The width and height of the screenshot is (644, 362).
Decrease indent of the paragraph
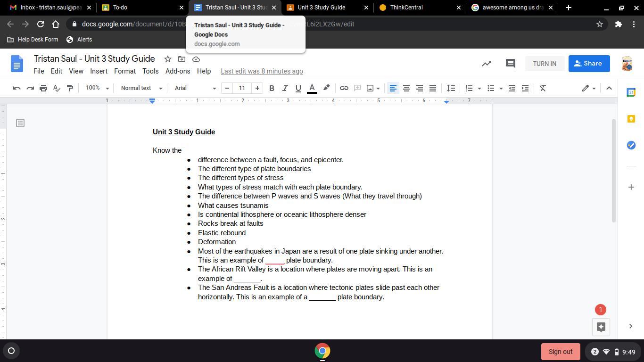point(512,88)
